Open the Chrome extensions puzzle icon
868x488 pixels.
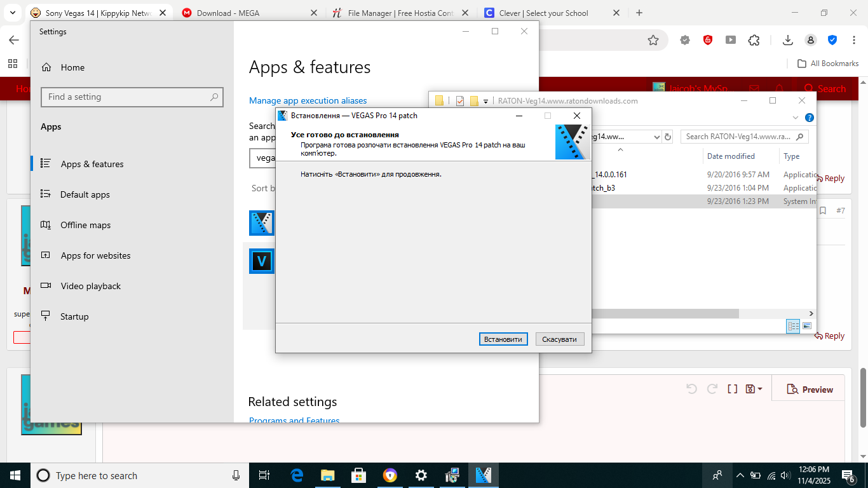coord(754,40)
